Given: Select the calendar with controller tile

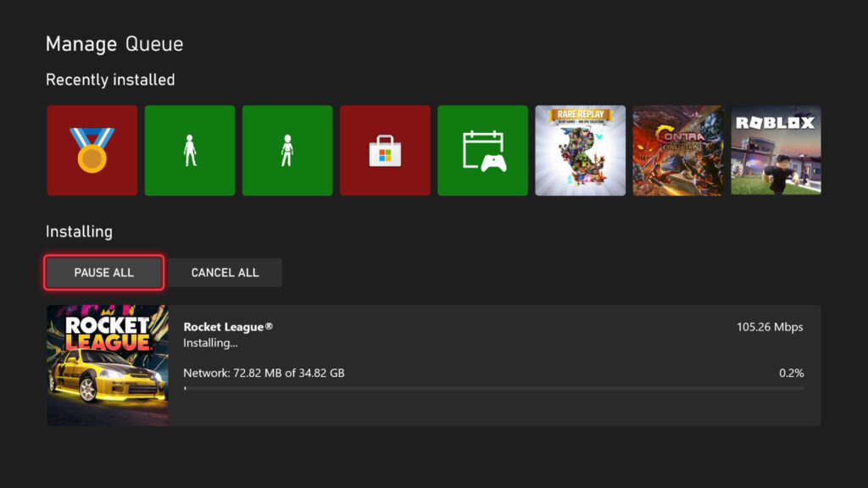Looking at the screenshot, I should point(482,150).
